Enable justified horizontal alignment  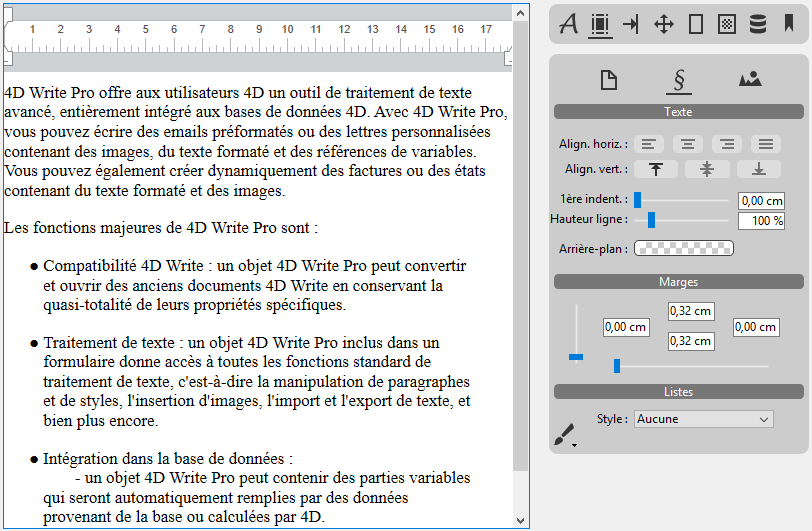coord(766,145)
